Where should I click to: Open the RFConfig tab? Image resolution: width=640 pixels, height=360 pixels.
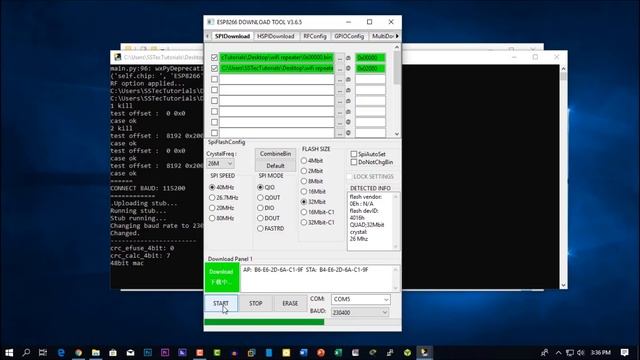pyautogui.click(x=315, y=36)
